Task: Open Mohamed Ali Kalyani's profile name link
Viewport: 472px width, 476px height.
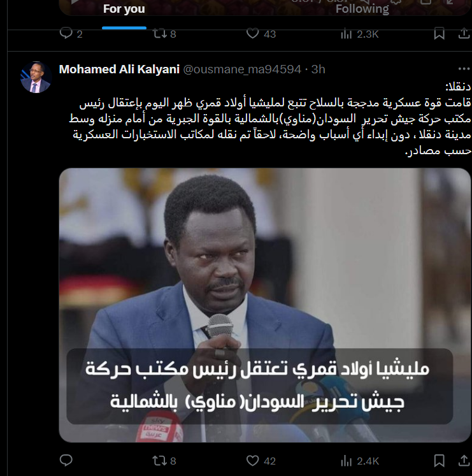Action: point(119,69)
